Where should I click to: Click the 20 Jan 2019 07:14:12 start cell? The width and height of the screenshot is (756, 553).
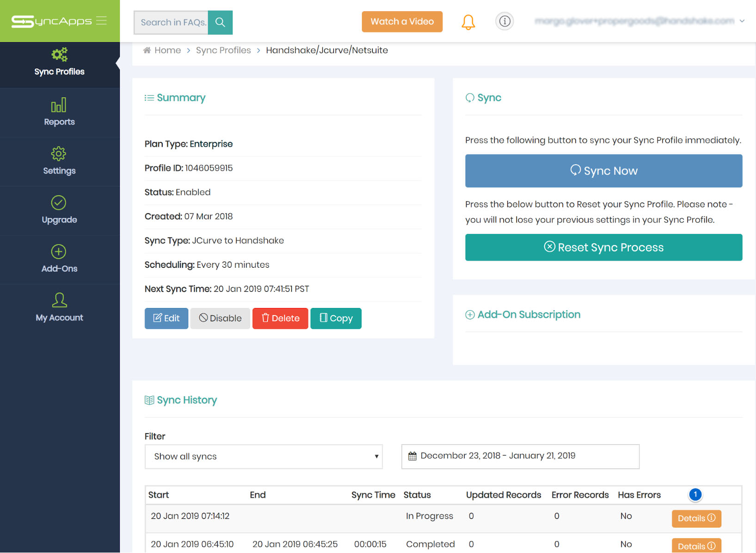pos(190,516)
